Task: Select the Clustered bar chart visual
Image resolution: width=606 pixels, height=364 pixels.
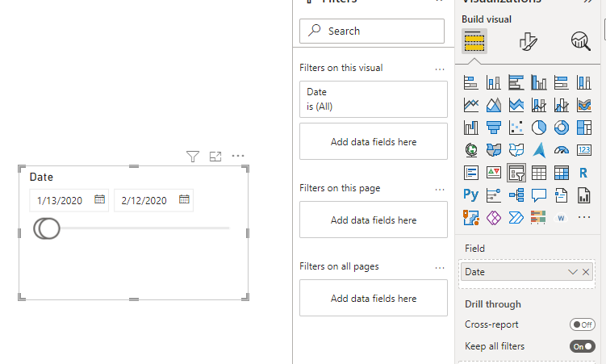Action: coord(516,82)
